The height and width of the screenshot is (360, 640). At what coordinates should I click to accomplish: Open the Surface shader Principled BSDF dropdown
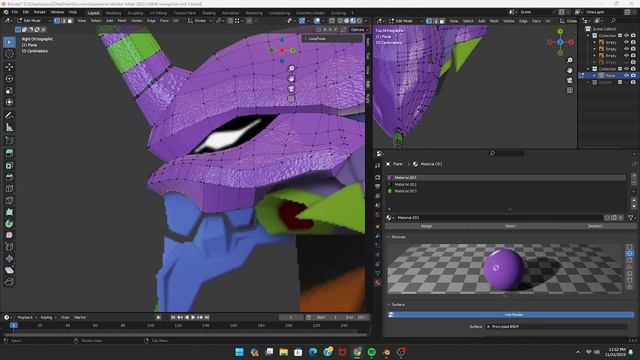(557, 327)
